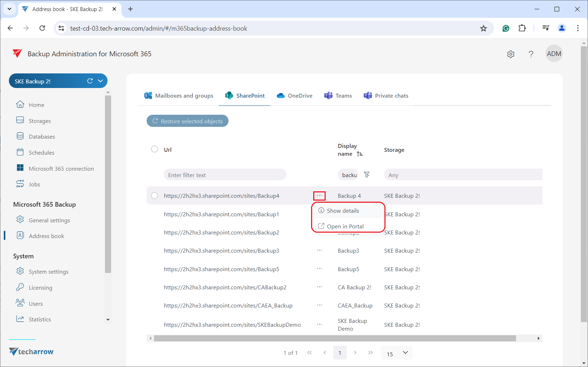Choose Show details from the context menu

point(343,211)
